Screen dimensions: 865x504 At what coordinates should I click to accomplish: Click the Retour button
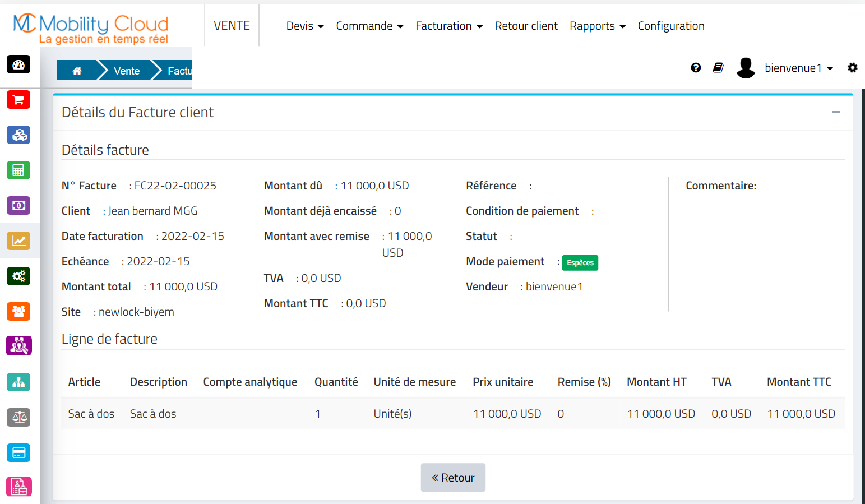[x=453, y=478]
